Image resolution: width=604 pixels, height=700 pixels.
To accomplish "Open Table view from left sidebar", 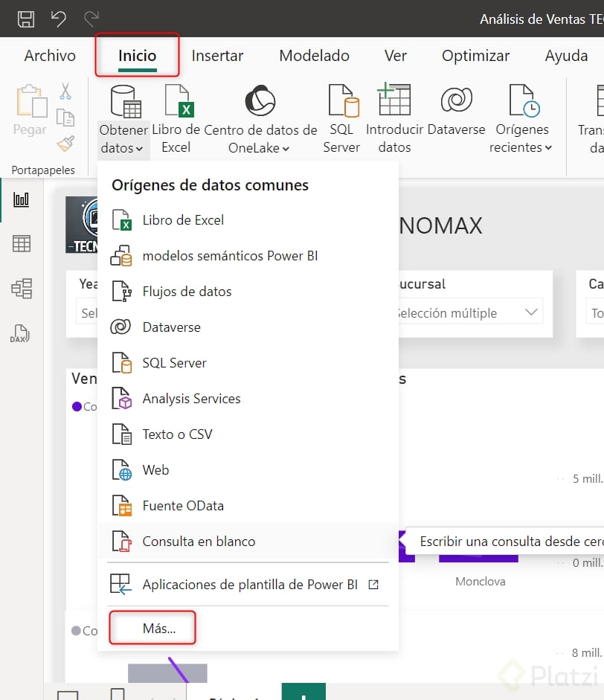I will [21, 244].
